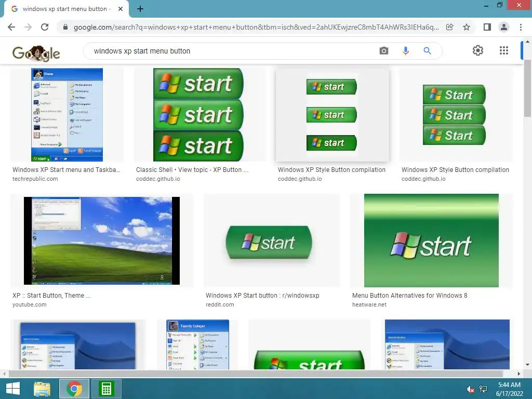Open the capitalized Start buttons compilation image
The height and width of the screenshot is (399, 532).
454,115
